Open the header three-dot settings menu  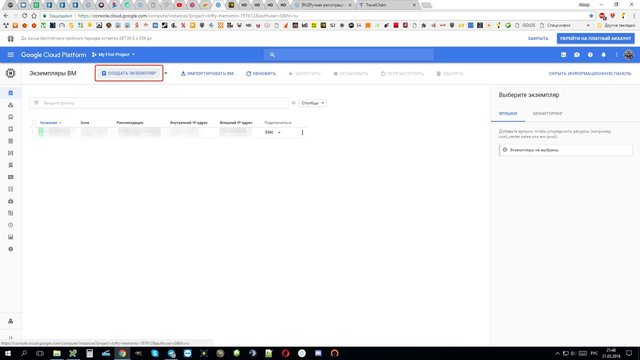[x=616, y=55]
